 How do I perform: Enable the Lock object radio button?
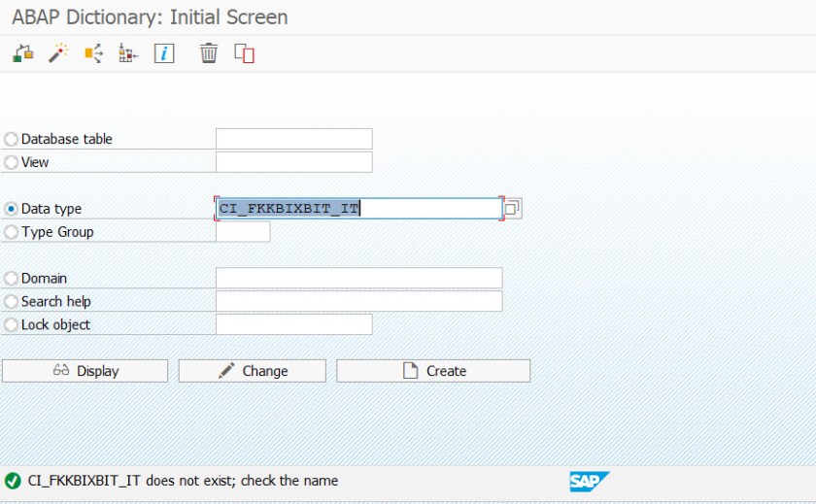coord(12,325)
